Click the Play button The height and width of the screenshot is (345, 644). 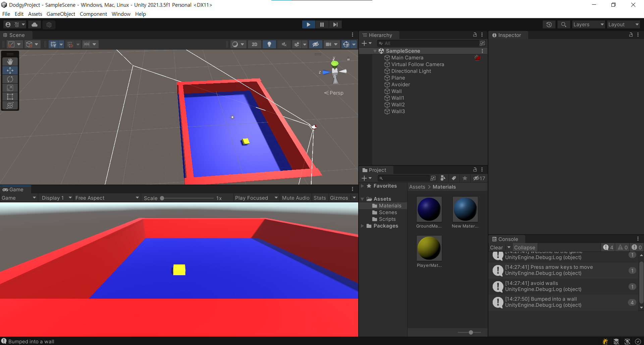pyautogui.click(x=309, y=24)
